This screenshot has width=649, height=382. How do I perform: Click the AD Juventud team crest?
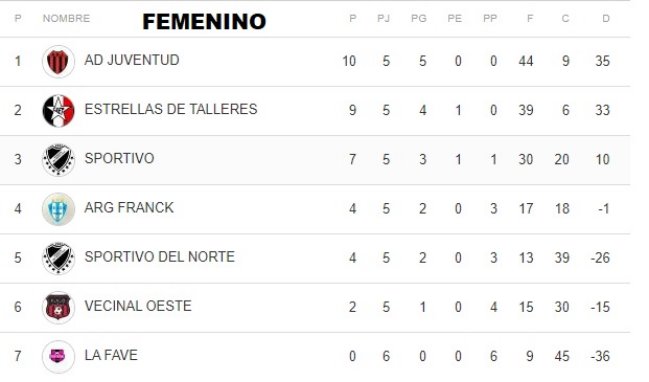point(58,62)
